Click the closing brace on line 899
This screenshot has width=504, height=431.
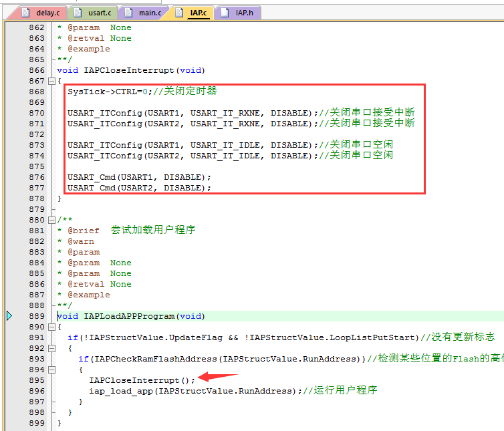pos(59,423)
